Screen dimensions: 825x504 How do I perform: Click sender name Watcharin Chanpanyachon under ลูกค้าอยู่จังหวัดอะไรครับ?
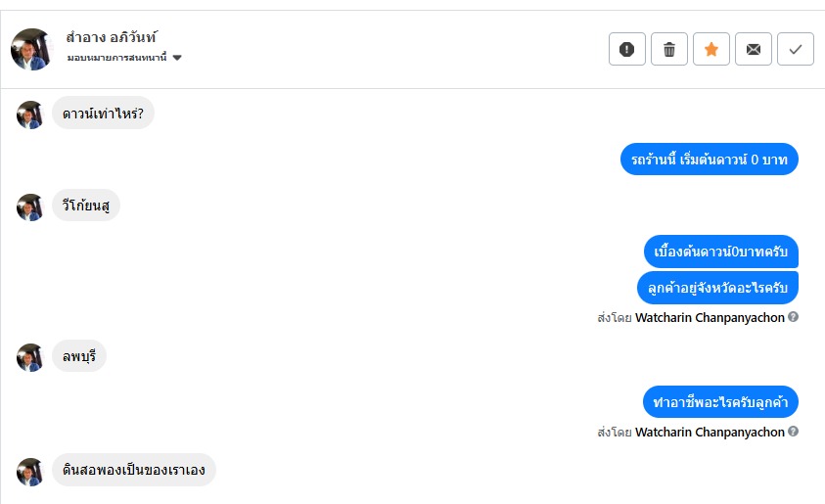710,317
